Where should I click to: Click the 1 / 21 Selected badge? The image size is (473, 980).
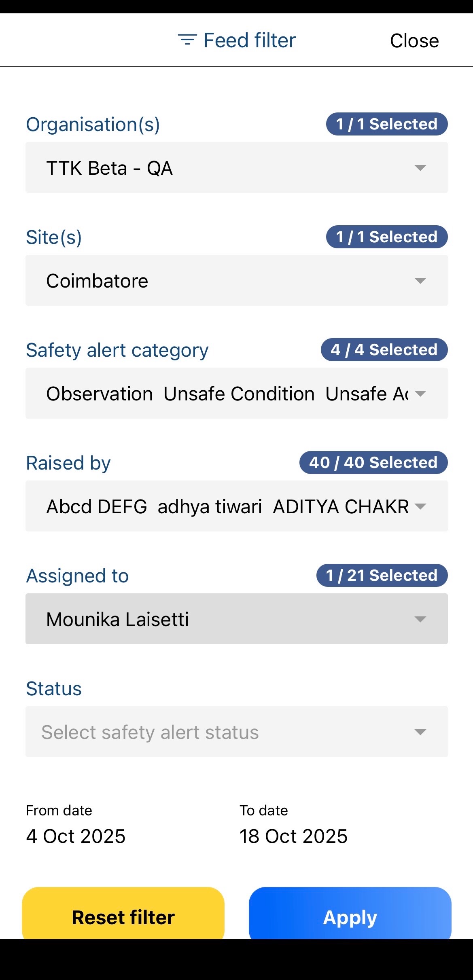pyautogui.click(x=382, y=576)
